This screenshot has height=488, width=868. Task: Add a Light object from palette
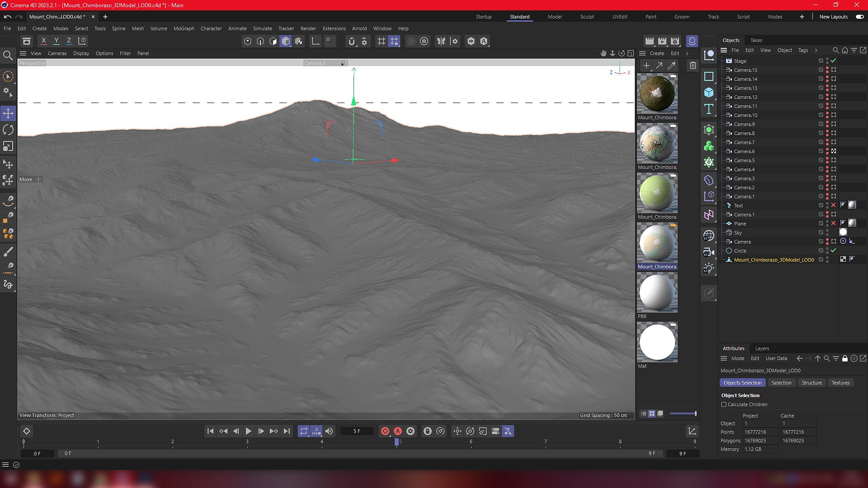pos(709,268)
